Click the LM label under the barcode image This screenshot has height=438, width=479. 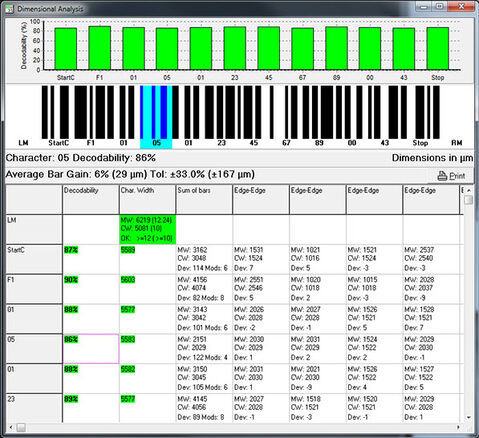(x=23, y=143)
